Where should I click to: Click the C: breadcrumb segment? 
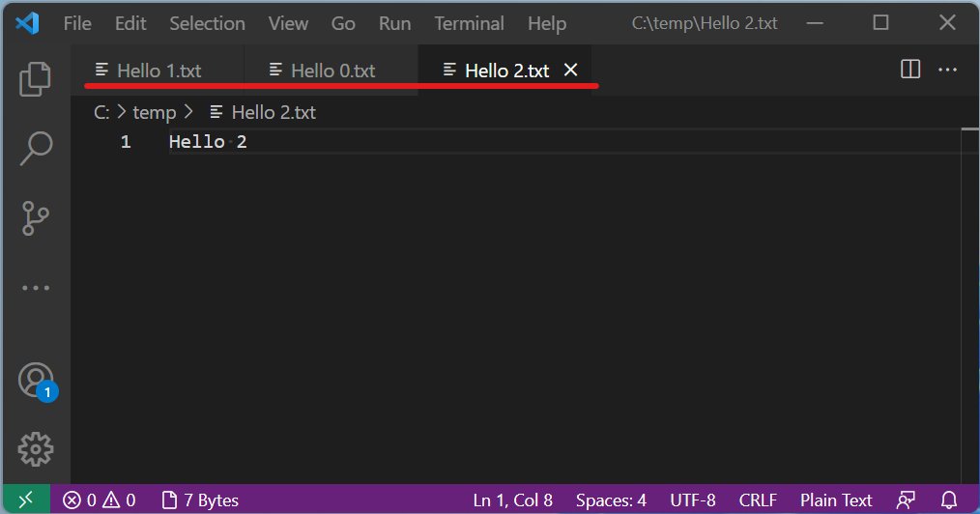(x=101, y=112)
